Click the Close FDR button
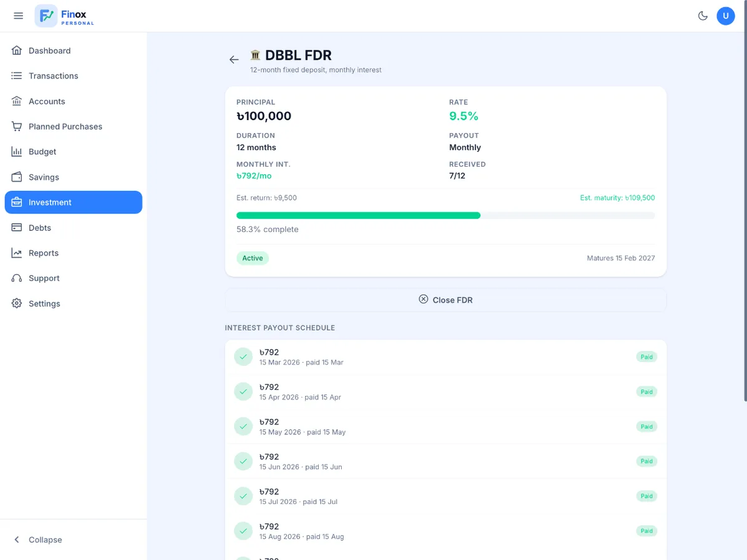Viewport: 747px width, 560px height. [x=446, y=299]
